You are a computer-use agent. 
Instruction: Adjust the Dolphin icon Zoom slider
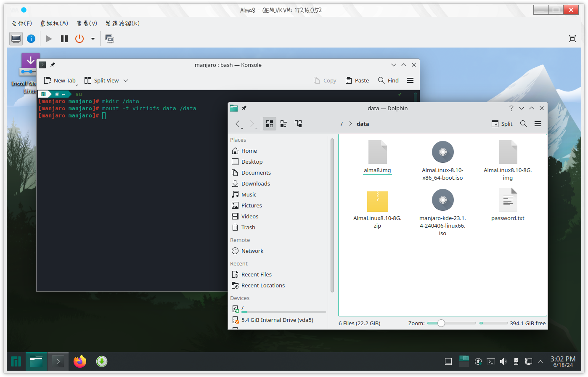tap(451, 323)
